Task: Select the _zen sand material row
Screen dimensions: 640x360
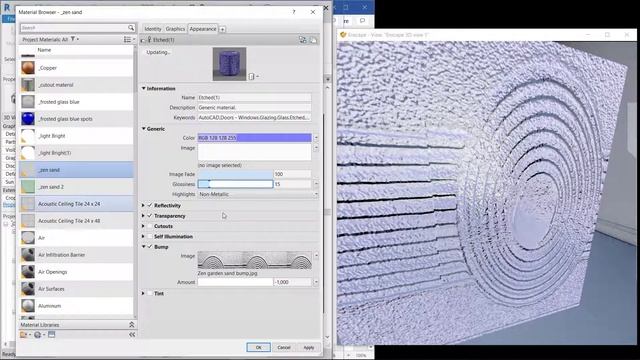Action: [x=76, y=170]
